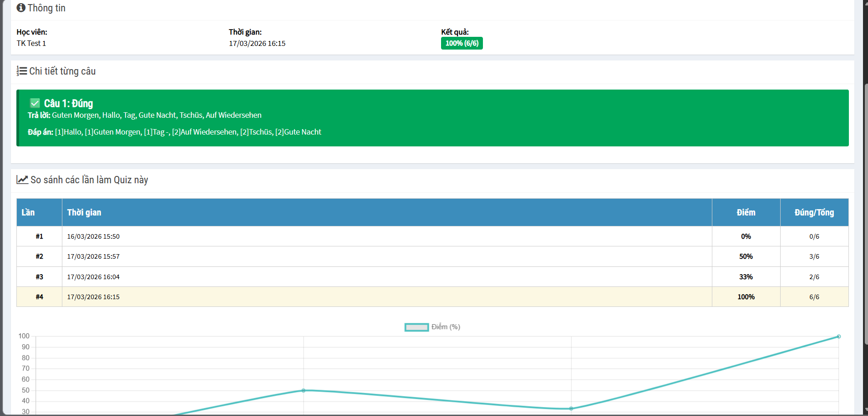The image size is (868, 416).
Task: Click the Câu 1: Đúng heading
Action: 68,103
